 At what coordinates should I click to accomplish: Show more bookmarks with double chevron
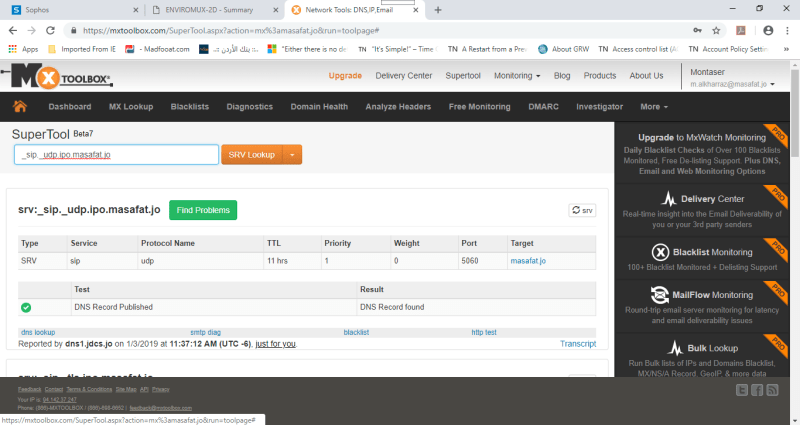coord(786,49)
